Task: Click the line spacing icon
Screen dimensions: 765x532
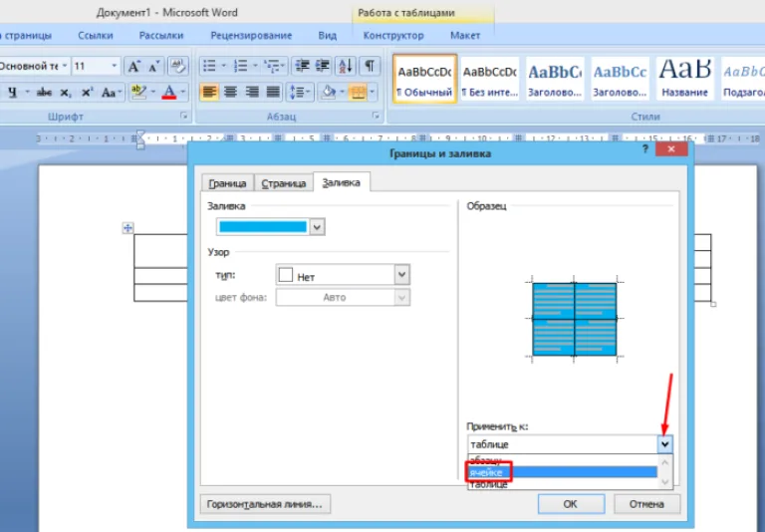Action: pyautogui.click(x=296, y=92)
